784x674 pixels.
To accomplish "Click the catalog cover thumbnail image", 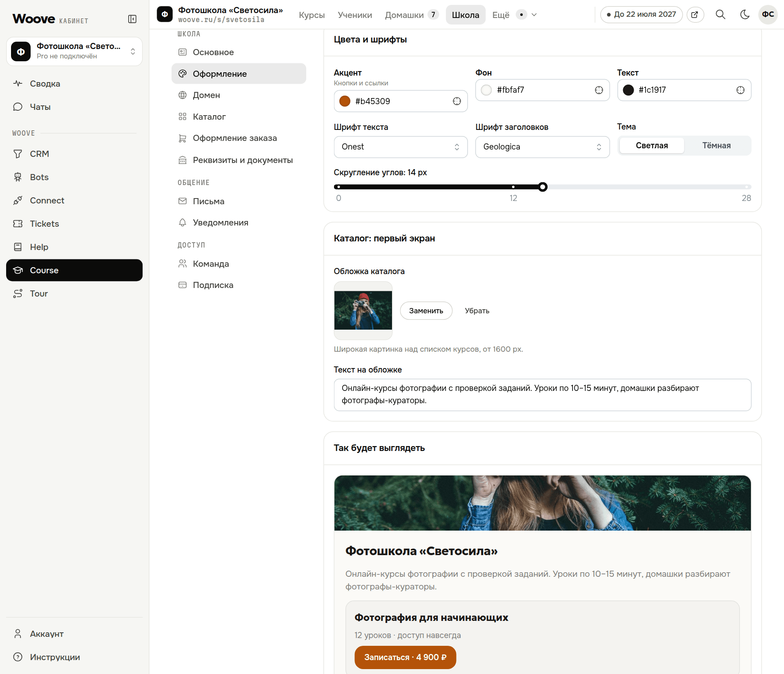I will point(363,310).
